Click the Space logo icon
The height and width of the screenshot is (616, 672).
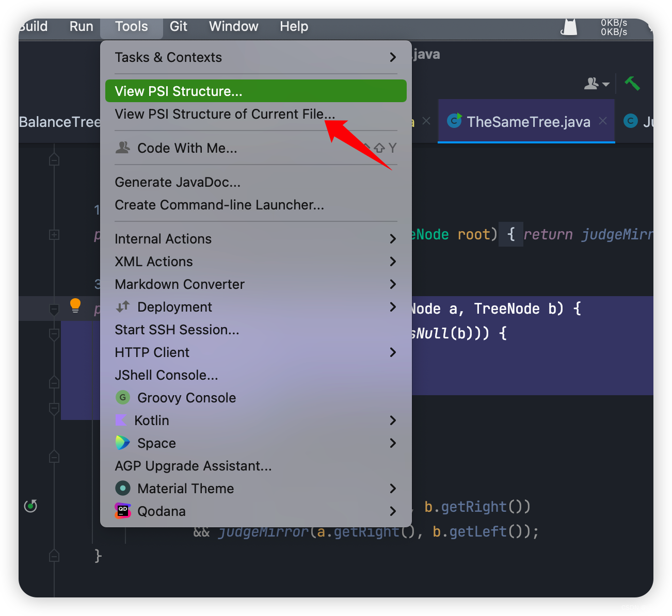point(123,443)
